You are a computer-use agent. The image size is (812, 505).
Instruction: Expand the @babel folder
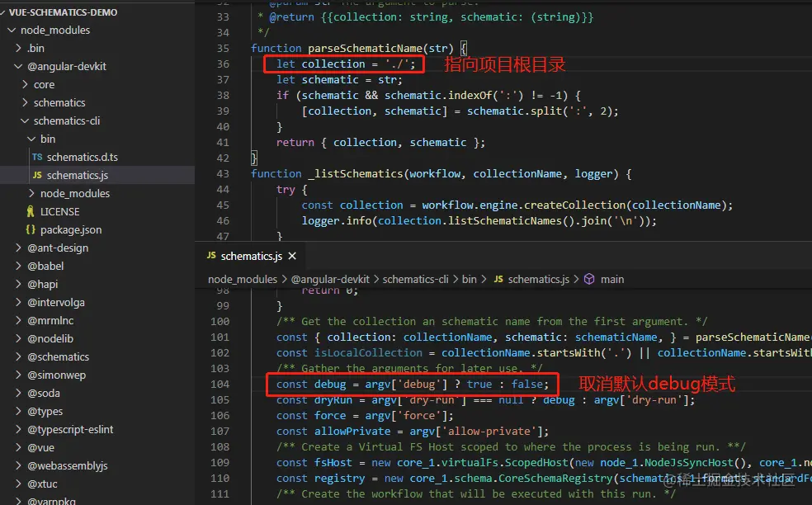[x=18, y=266]
